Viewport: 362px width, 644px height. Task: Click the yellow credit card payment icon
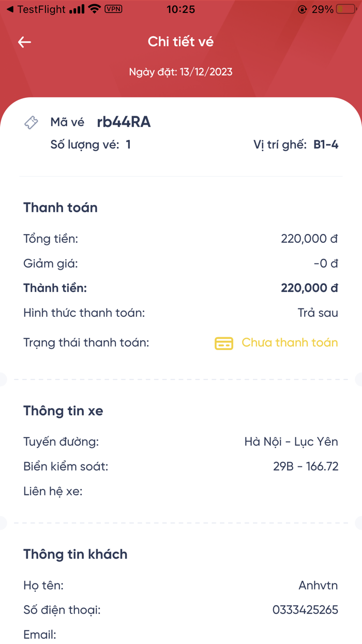click(223, 343)
